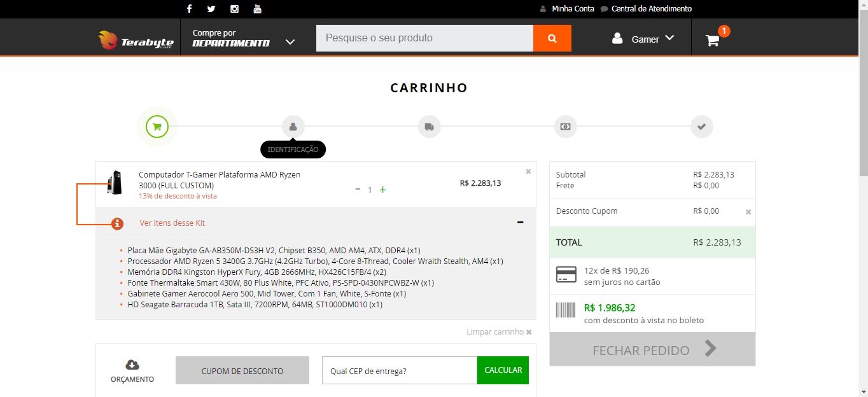Viewport: 868px width, 397px height.
Task: Open Computador T-Gamer product title
Action: pyautogui.click(x=220, y=180)
